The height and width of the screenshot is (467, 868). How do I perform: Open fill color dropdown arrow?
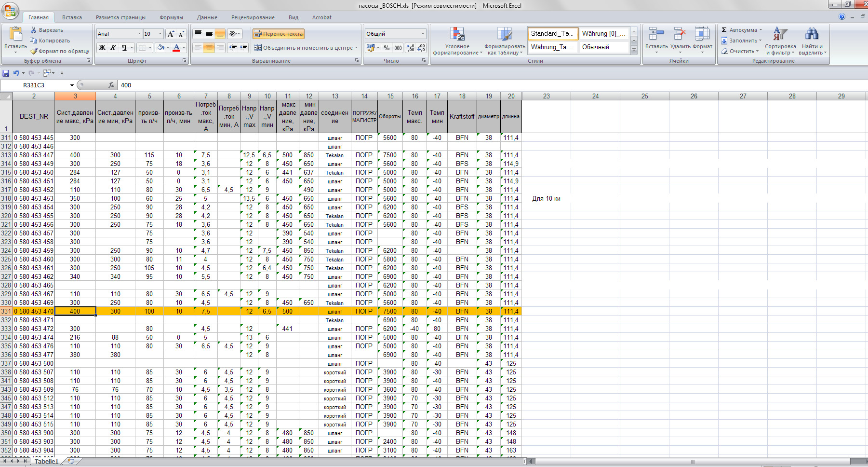(x=168, y=48)
